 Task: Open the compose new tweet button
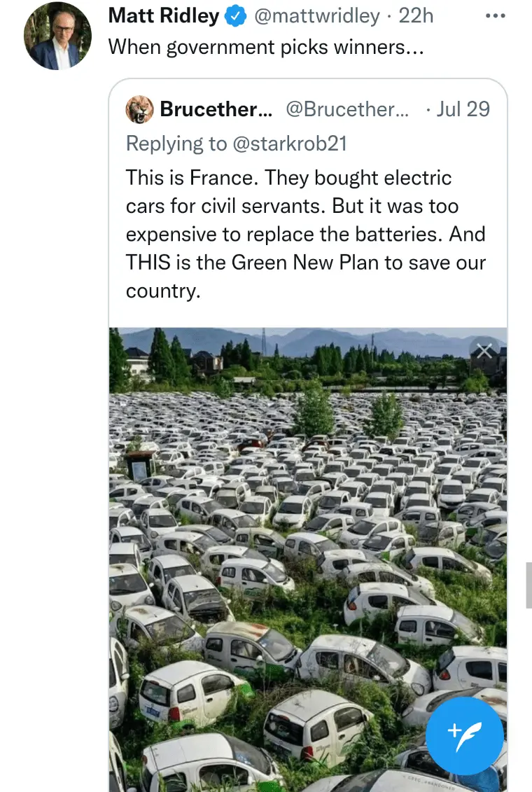465,735
